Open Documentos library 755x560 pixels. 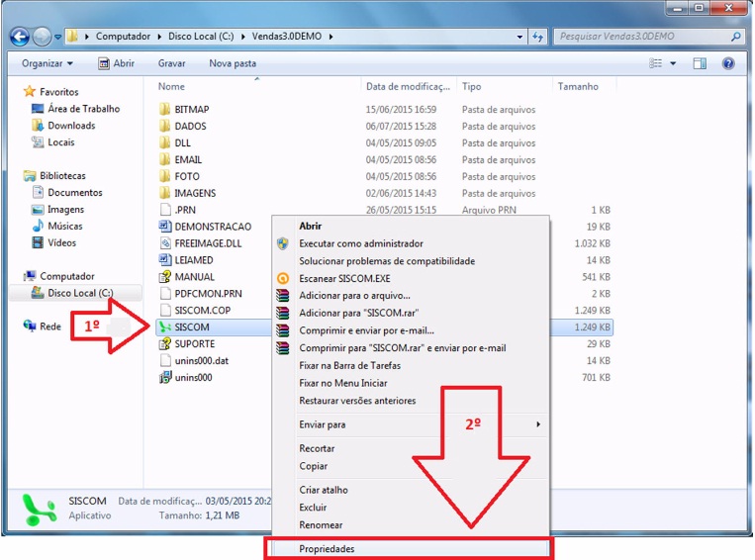tap(75, 193)
